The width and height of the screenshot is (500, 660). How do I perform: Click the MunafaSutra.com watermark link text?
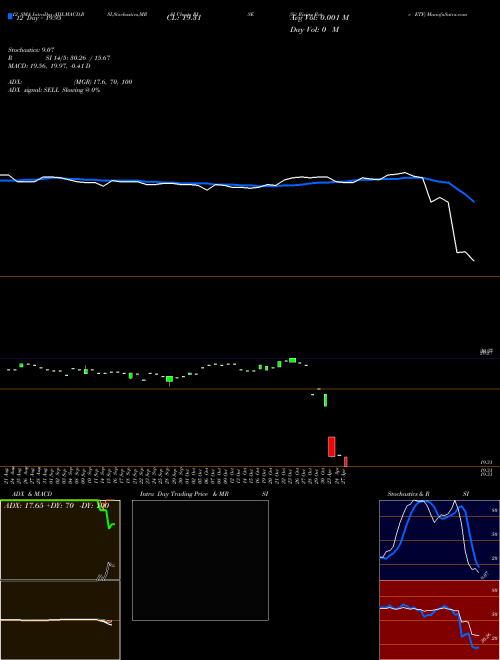pyautogui.click(x=447, y=14)
